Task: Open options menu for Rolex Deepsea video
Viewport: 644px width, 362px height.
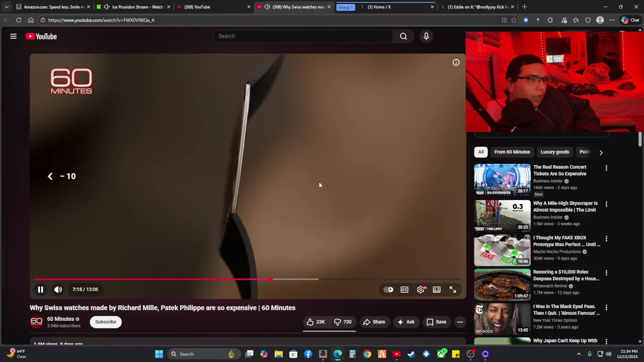Action: [606, 273]
